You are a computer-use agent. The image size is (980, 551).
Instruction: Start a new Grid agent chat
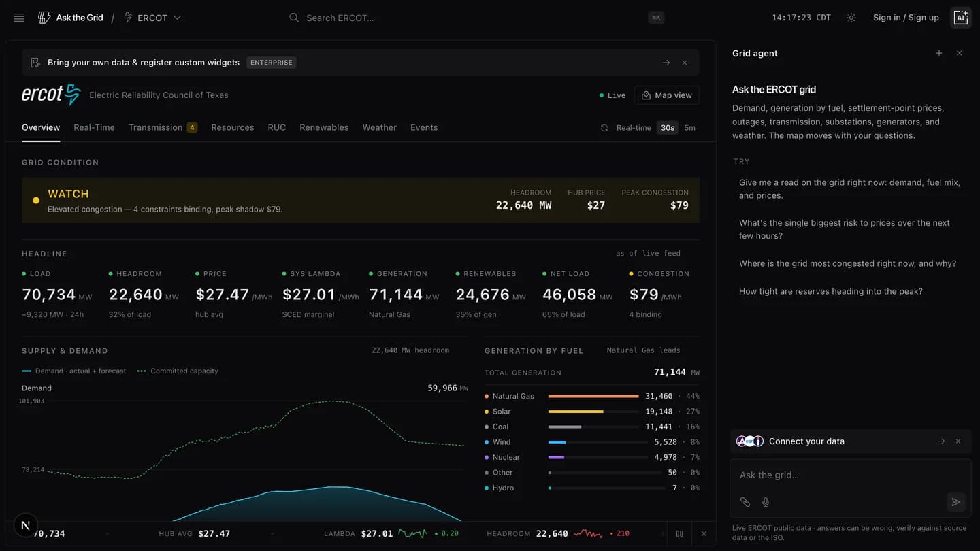[x=939, y=53]
